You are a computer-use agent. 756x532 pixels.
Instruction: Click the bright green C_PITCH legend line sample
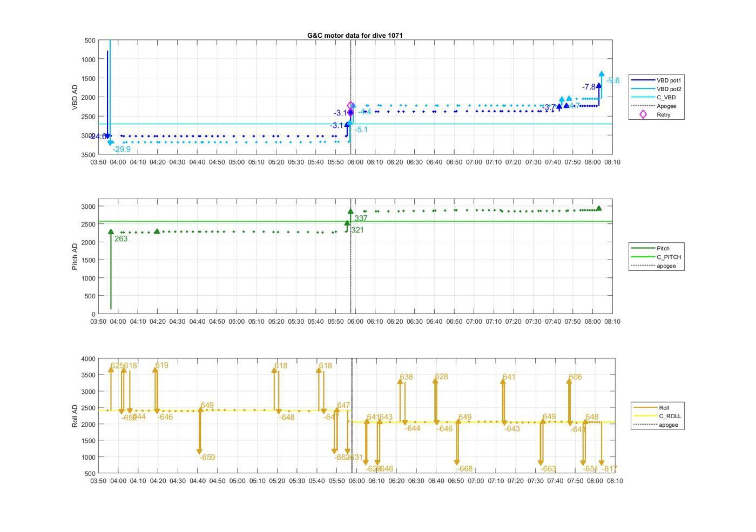tap(643, 257)
